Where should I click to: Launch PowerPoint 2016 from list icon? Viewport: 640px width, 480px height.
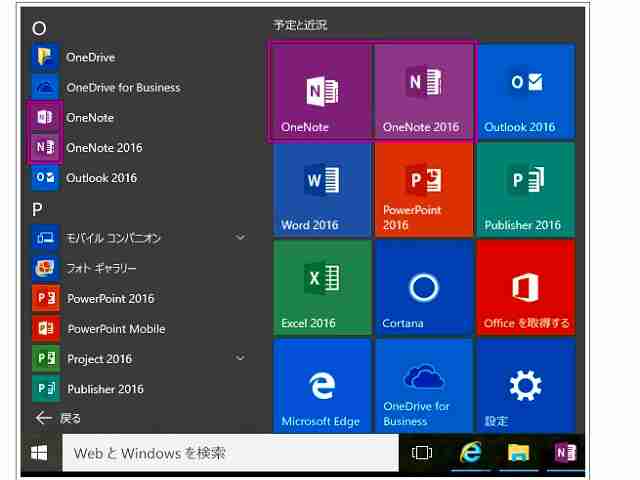pos(45,298)
